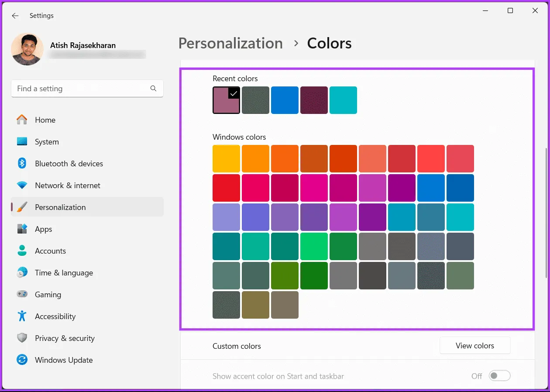Viewport: 550px width, 392px height.
Task: Click the back arrow in Settings header
Action: [15, 16]
